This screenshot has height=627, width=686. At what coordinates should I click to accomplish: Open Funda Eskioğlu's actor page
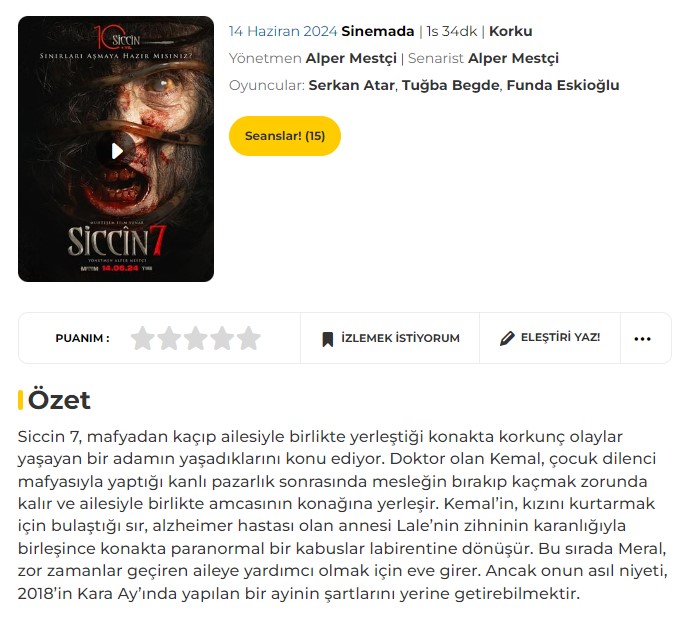point(563,85)
